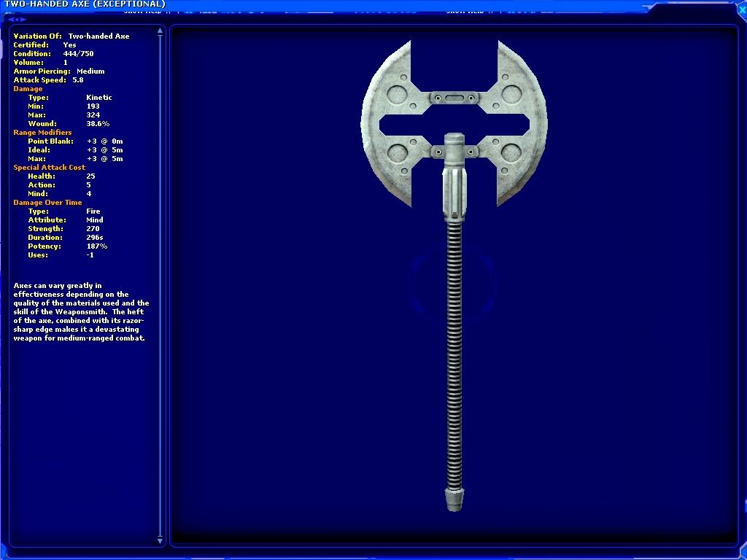The image size is (747, 560).
Task: Click the small arrows icon under the title
Action: tap(17, 20)
